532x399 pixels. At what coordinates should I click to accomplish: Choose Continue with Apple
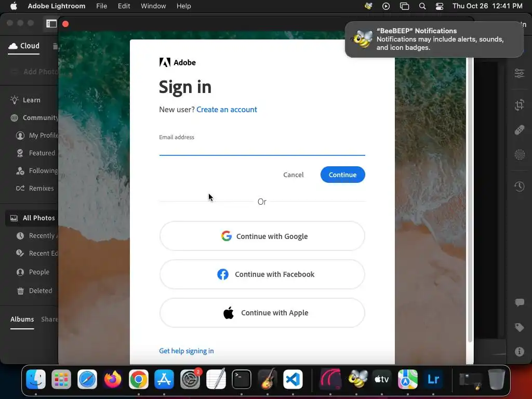262,313
